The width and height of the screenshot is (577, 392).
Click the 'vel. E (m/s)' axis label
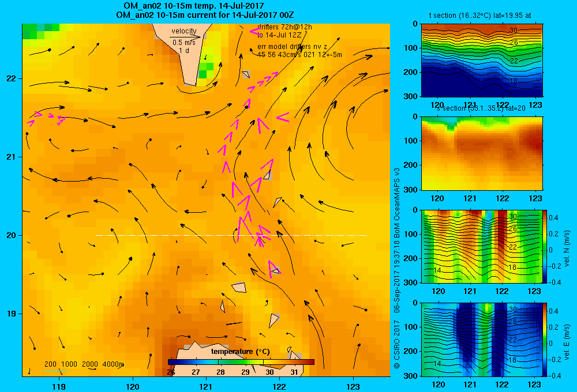[x=567, y=341]
